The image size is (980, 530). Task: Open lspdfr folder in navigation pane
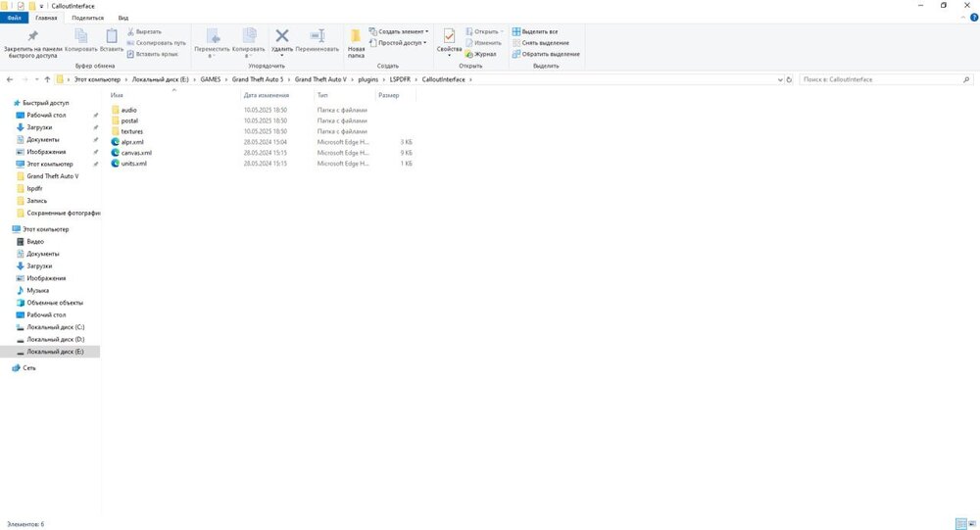click(34, 188)
